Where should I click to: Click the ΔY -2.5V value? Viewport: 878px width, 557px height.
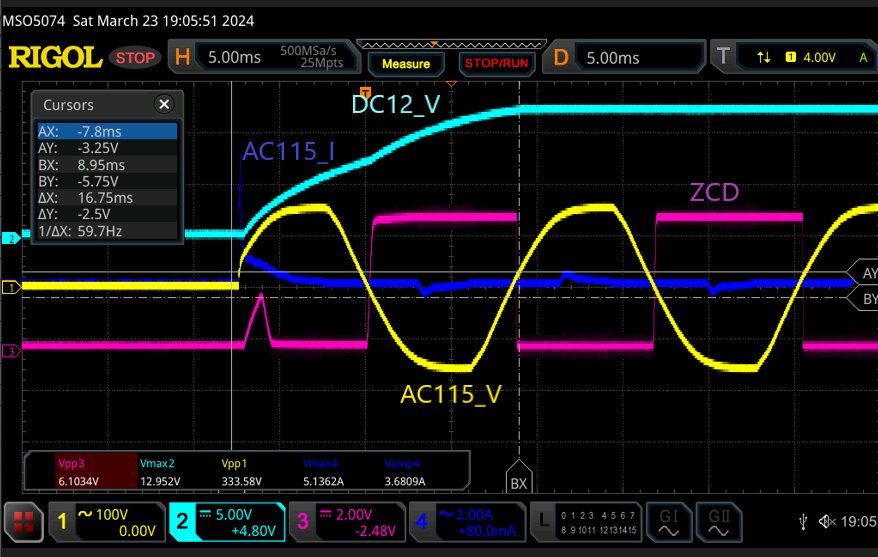coord(94,214)
